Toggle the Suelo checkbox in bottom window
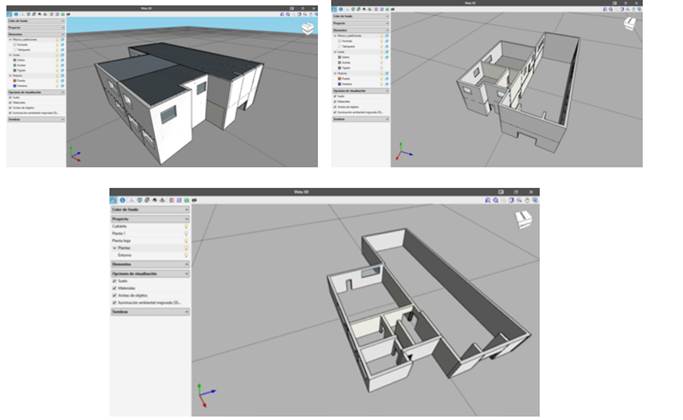Screen dimensions: 683x420 pos(115,281)
